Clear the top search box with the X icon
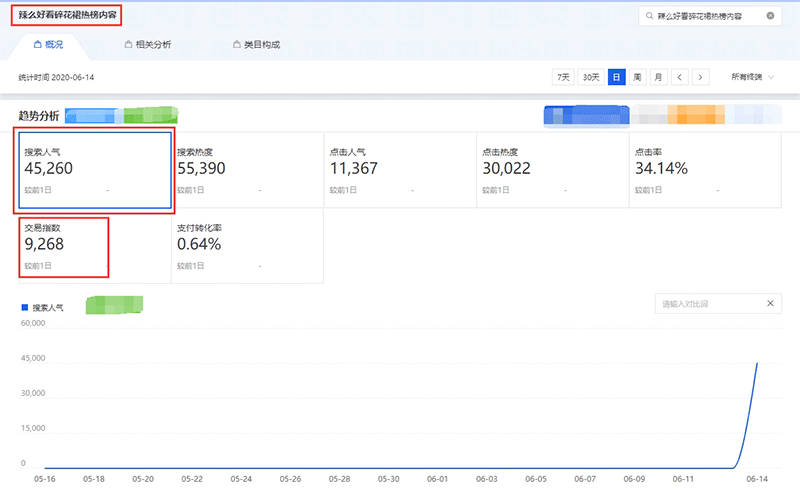The height and width of the screenshot is (497, 800). (x=770, y=16)
